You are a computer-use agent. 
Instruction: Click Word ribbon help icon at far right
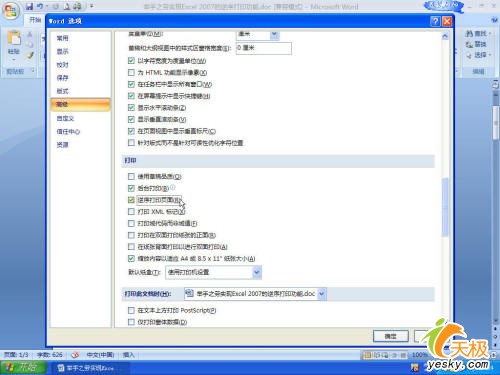495,20
